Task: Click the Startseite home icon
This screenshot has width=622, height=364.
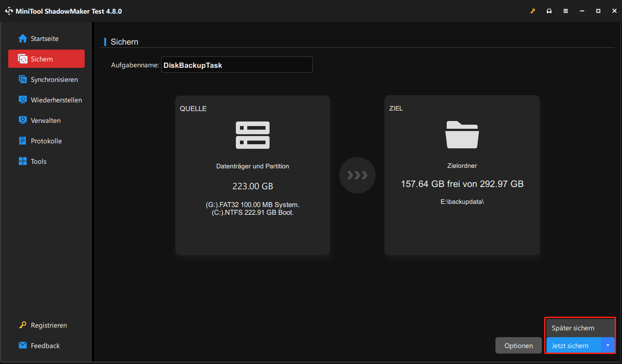Action: (x=23, y=39)
